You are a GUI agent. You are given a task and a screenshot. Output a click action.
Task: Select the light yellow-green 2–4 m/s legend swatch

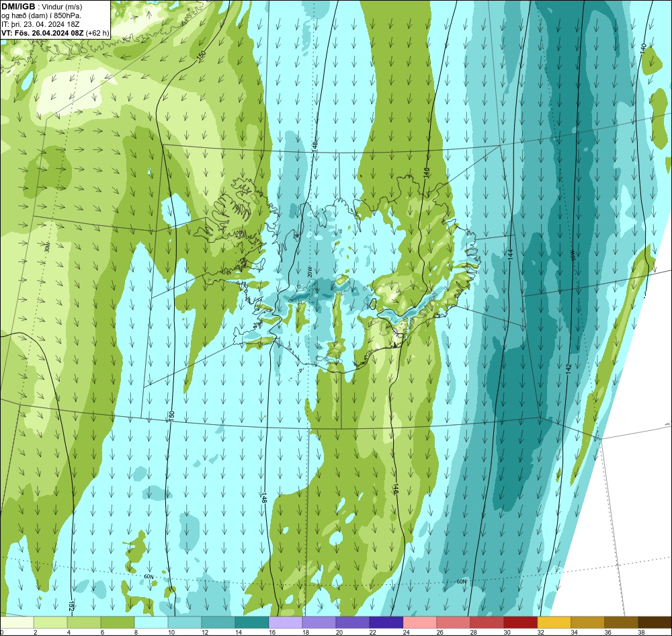tap(50, 623)
